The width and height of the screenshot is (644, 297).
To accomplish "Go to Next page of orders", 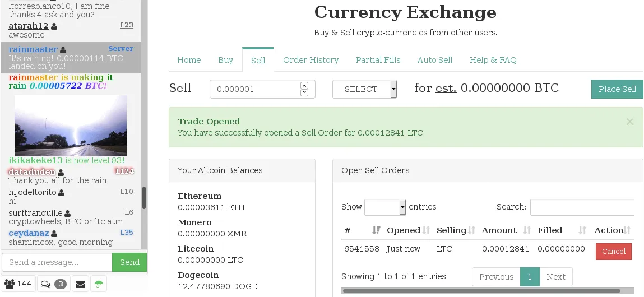I will pyautogui.click(x=555, y=277).
